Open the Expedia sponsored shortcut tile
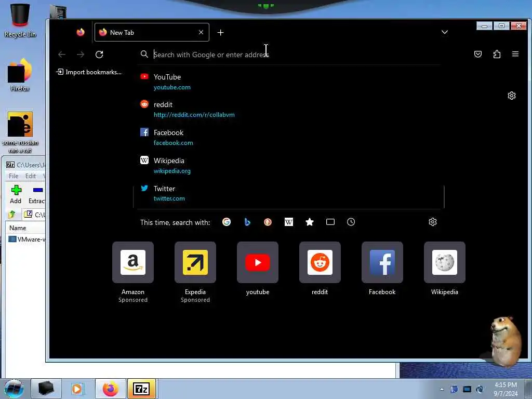The width and height of the screenshot is (532, 399). (x=195, y=262)
